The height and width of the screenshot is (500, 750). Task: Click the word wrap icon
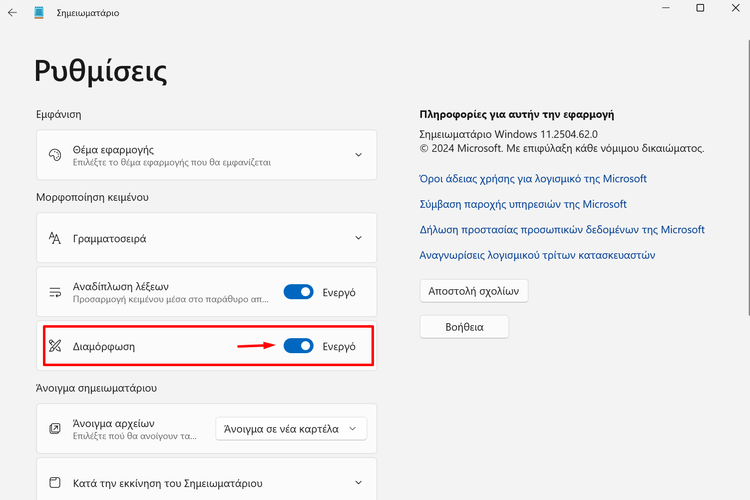pos(55,292)
